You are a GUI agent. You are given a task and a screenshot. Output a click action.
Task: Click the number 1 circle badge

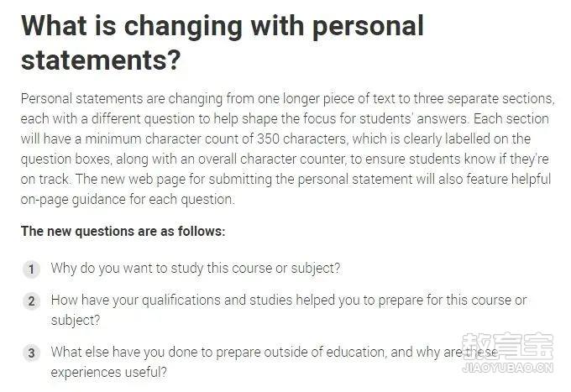[x=31, y=269]
